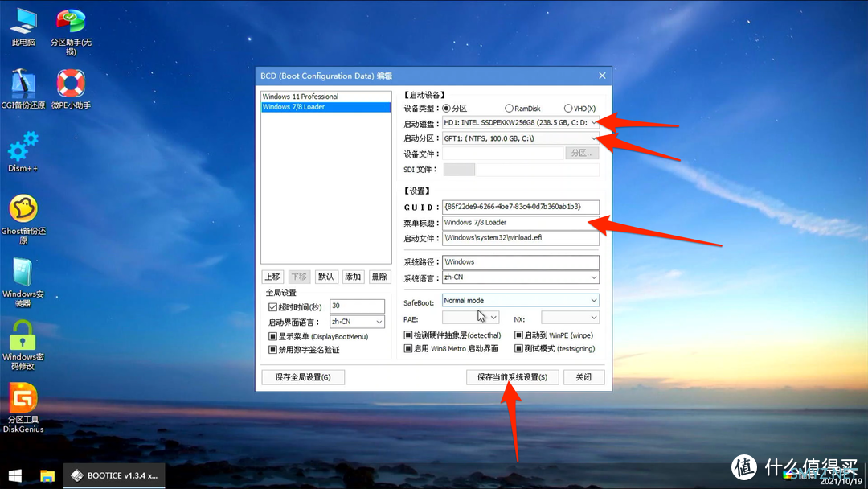Toggle 启动到 WinPE (winpe) checkbox

[518, 335]
